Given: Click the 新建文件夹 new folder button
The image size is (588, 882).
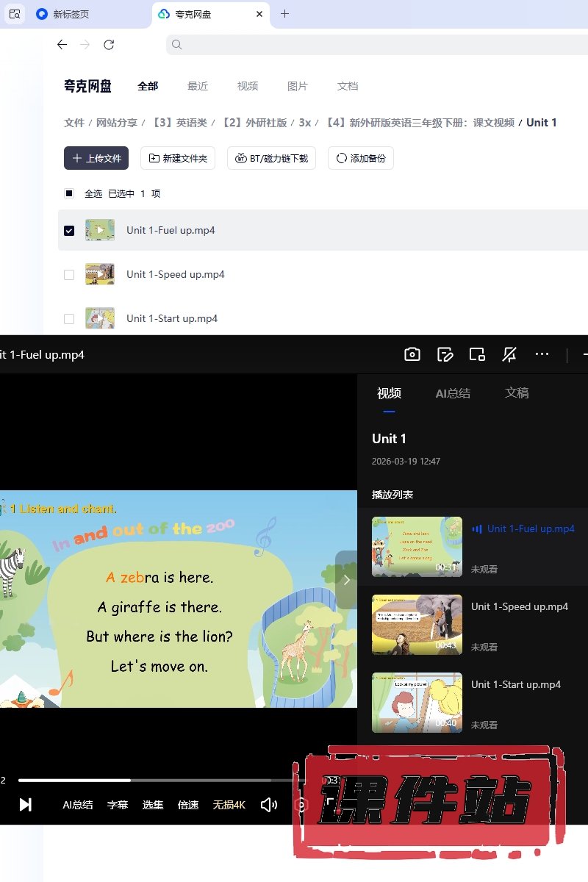Looking at the screenshot, I should (178, 158).
